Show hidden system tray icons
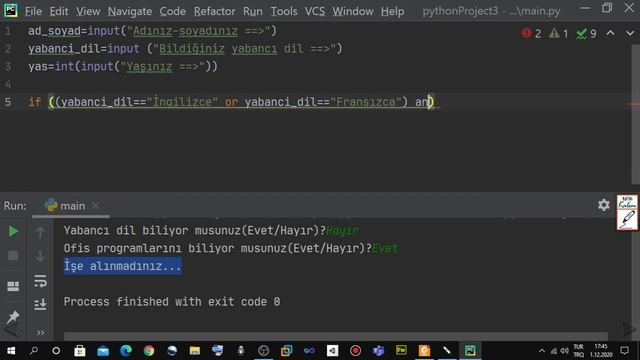Viewport: 640px width, 360px height. tap(542, 351)
